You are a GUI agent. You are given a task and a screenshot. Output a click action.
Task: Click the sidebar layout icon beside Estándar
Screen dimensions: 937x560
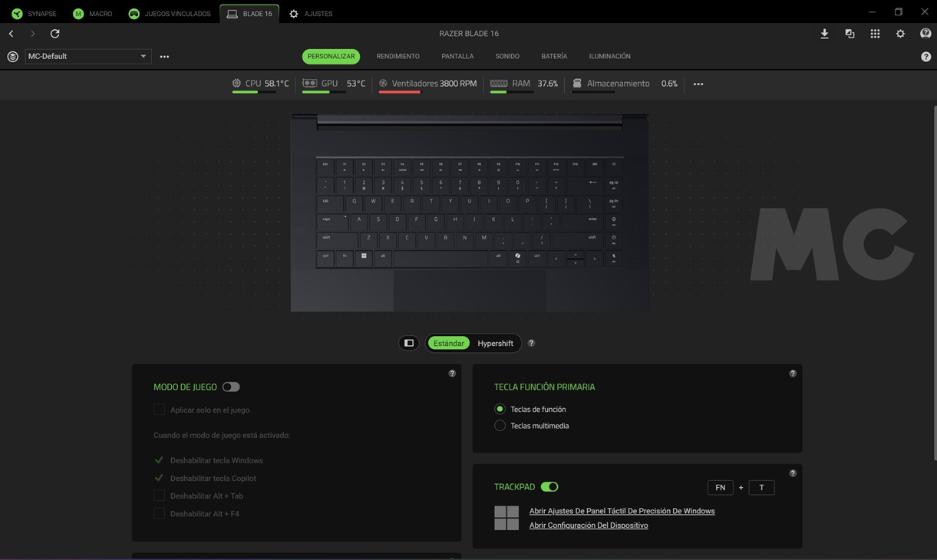[x=409, y=343]
